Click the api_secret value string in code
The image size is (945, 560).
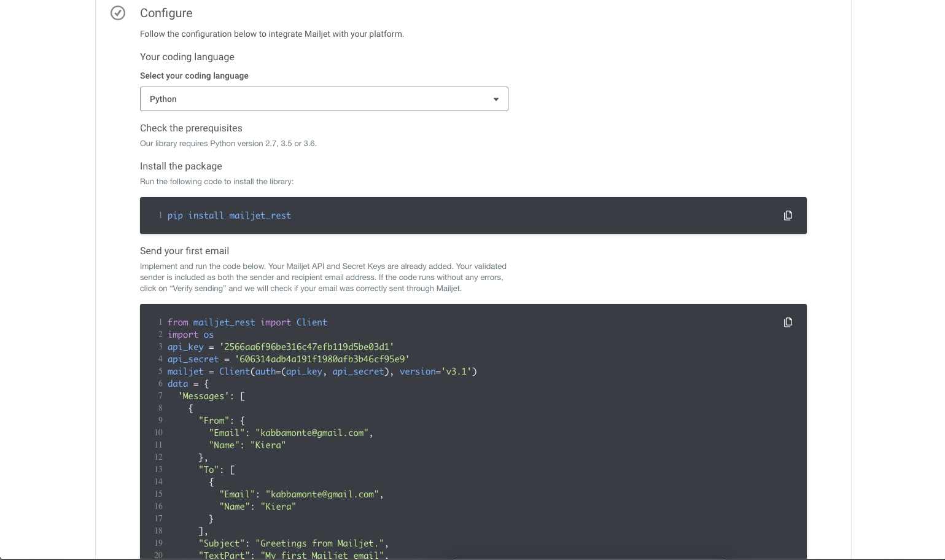pos(322,359)
